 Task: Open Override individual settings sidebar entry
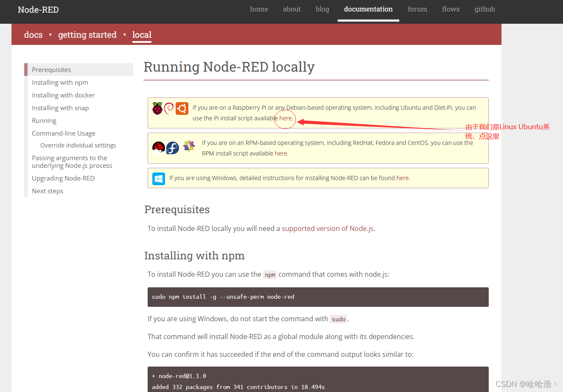(78, 145)
